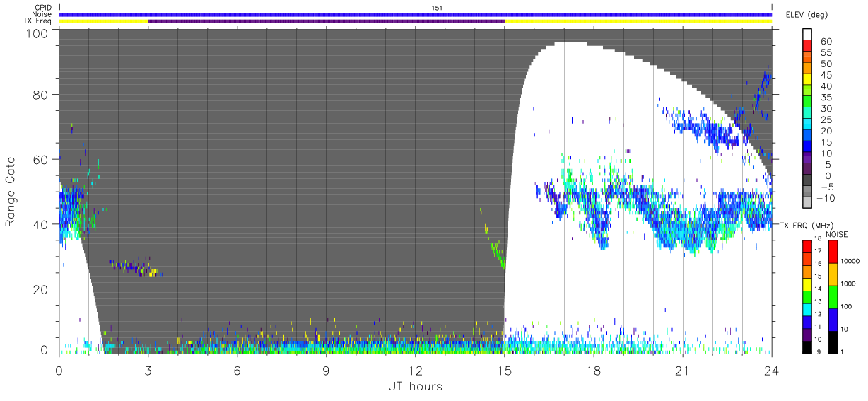Click the blue swatch in NOISE legend
This screenshot has width=868, height=401.
coord(833,319)
